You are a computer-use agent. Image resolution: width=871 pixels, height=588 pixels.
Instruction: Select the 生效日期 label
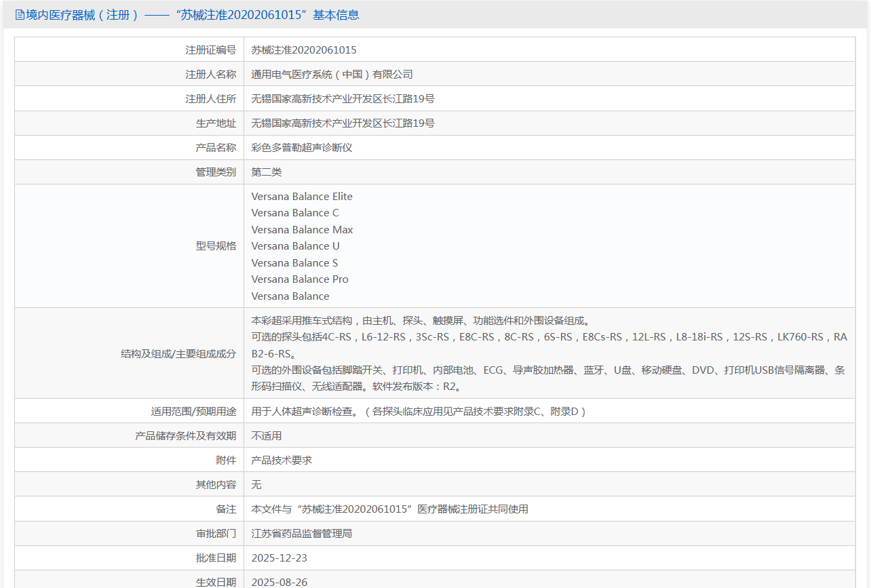click(x=216, y=582)
